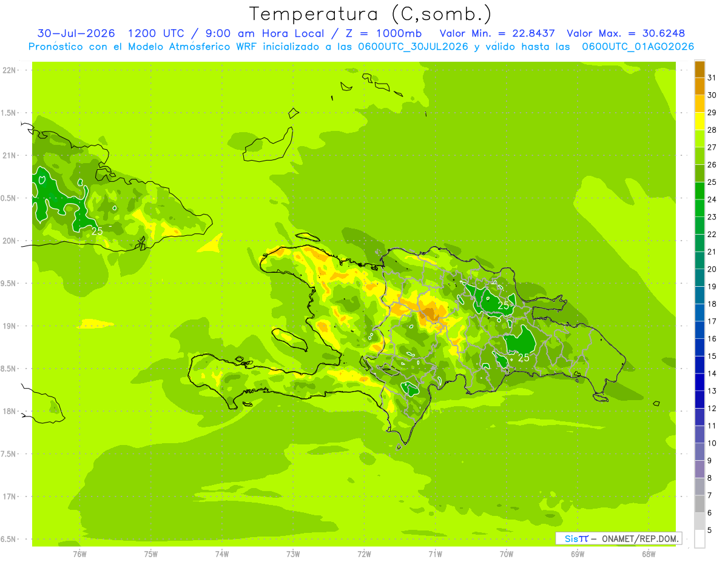Pick the gray swatch between 6 and 7
The width and height of the screenshot is (728, 562).
699,504
